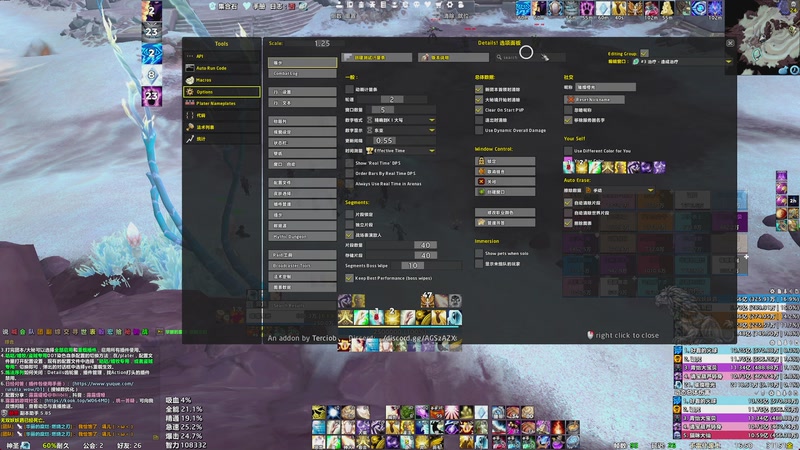Click the trophy icon on Effective Time dropdown
The image size is (800, 450).
369,151
